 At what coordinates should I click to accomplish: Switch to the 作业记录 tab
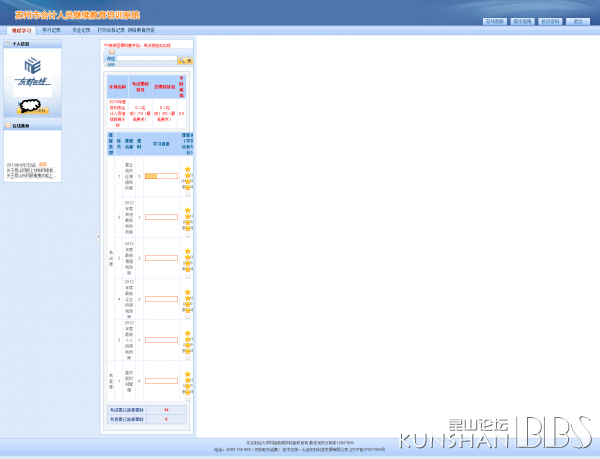(81, 30)
